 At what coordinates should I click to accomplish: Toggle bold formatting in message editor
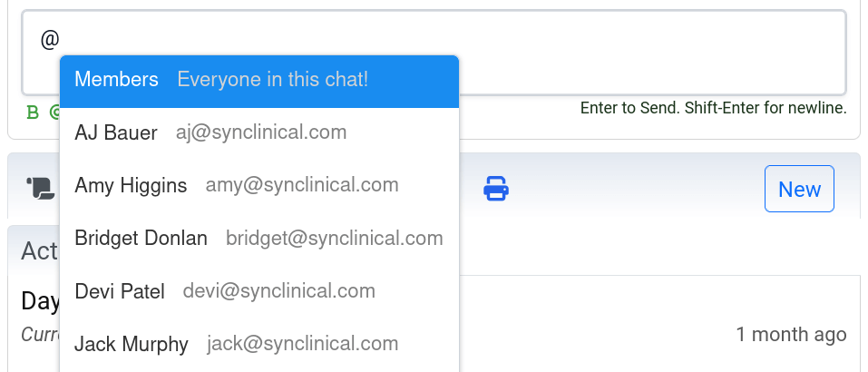(33, 113)
